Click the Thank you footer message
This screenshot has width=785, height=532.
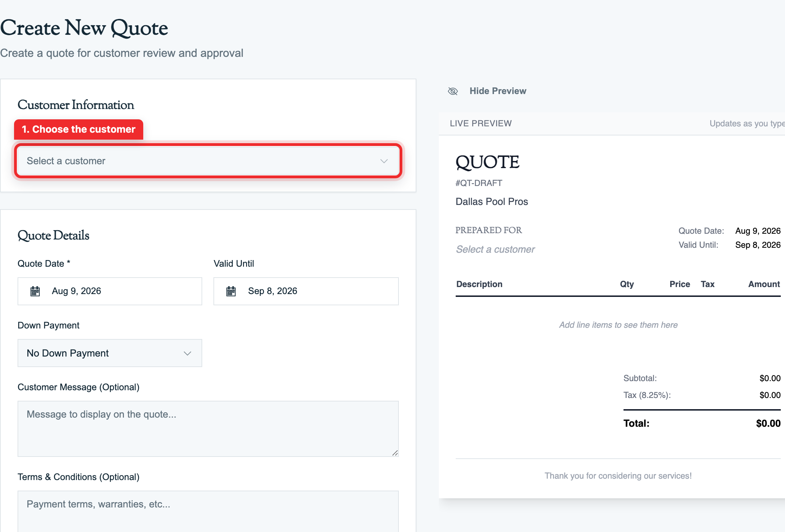coord(618,476)
